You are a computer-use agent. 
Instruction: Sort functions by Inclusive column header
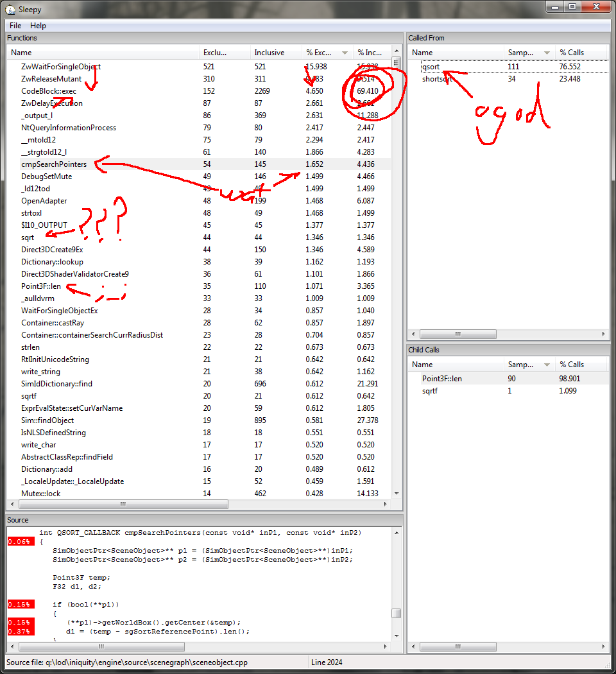(x=276, y=53)
